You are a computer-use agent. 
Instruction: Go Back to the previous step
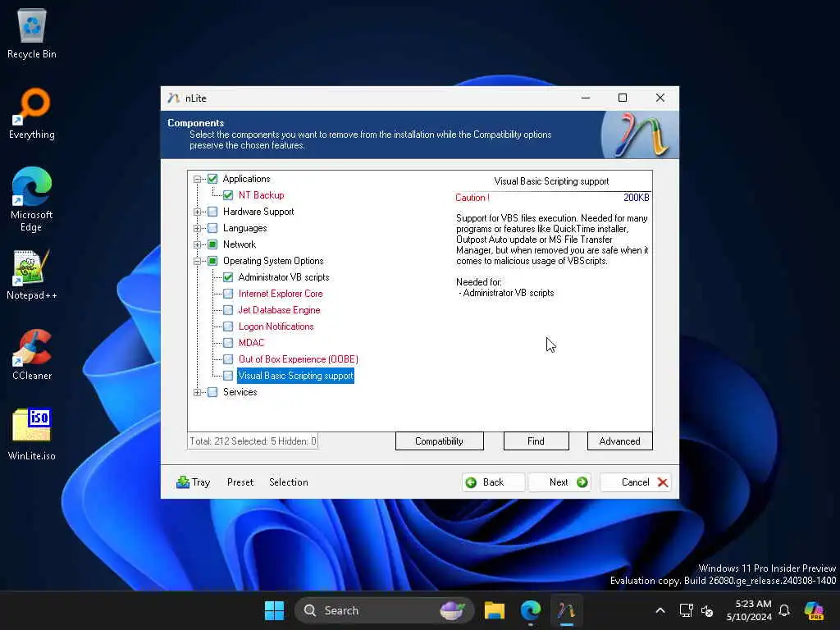pos(493,482)
